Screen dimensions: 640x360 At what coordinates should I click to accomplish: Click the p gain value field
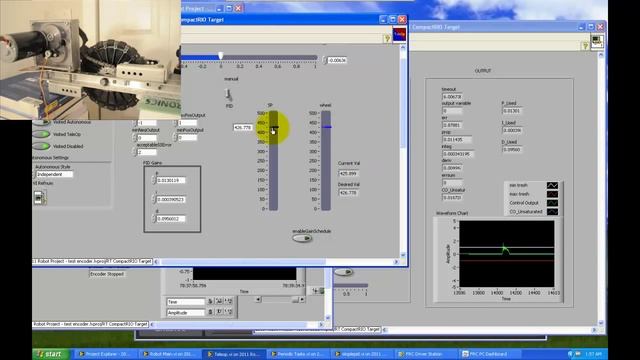pyautogui.click(x=171, y=180)
